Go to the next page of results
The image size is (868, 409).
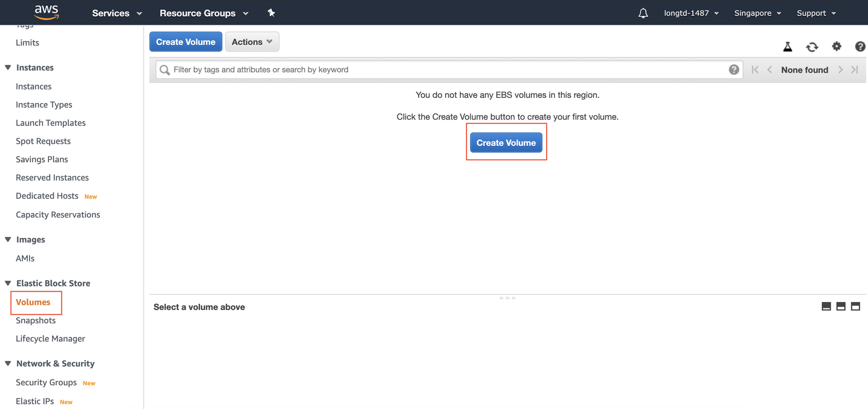click(x=841, y=69)
